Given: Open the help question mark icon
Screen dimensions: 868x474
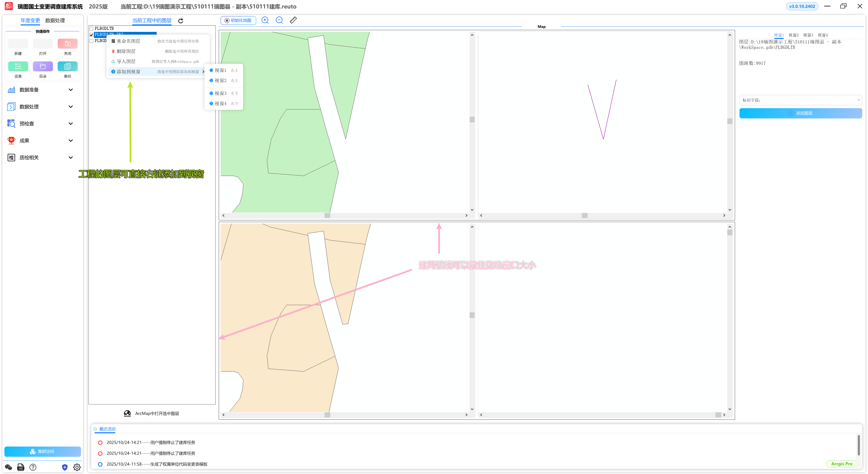Looking at the screenshot, I should [33, 467].
